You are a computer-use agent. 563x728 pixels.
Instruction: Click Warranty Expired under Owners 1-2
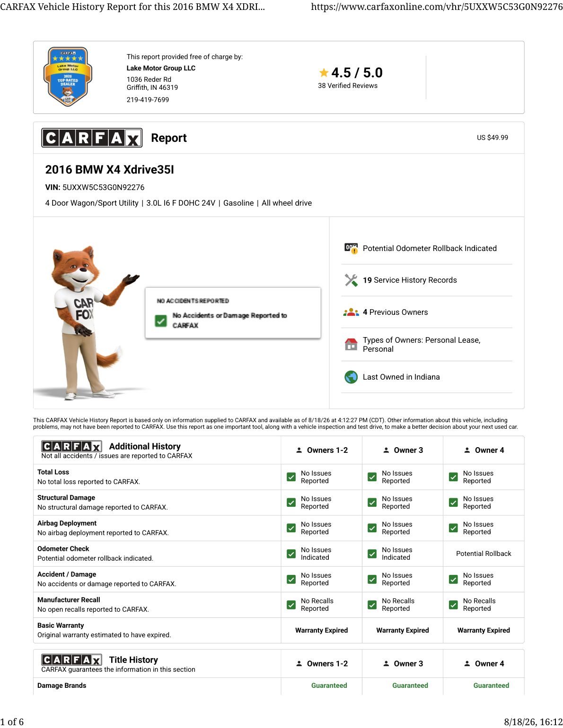321,630
